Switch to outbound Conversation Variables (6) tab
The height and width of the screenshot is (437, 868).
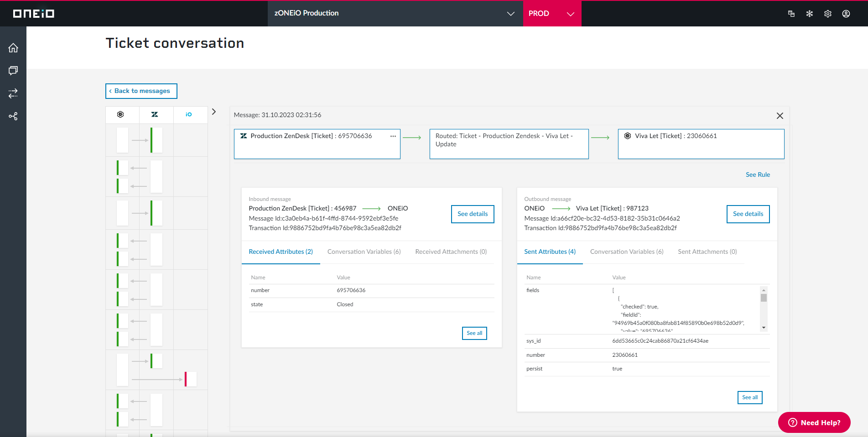[x=627, y=252]
